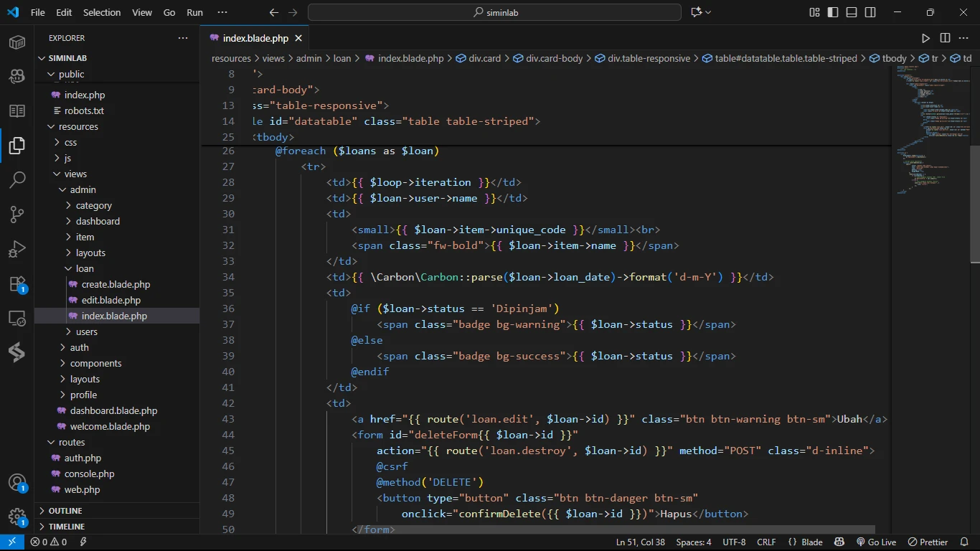Toggle the primary side bar layout button
The width and height of the screenshot is (980, 551).
click(833, 12)
